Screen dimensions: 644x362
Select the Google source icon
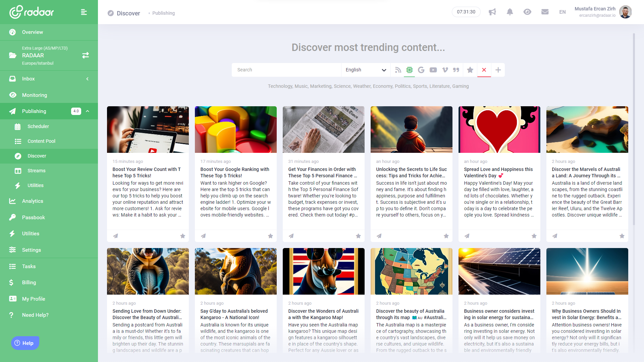(421, 70)
